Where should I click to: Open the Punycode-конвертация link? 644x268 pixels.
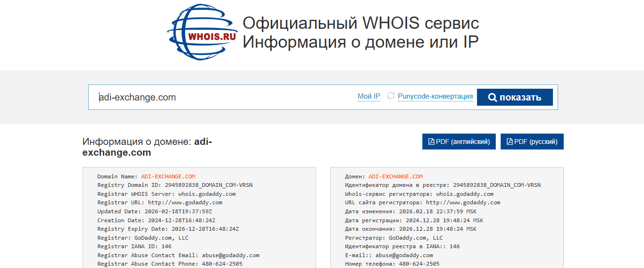pos(435,96)
